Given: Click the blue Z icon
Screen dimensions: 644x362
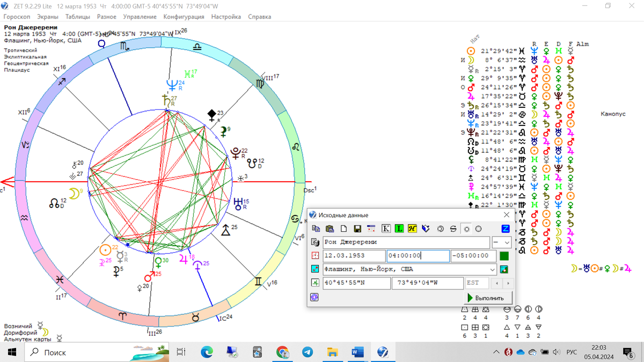Looking at the screenshot, I should [505, 228].
